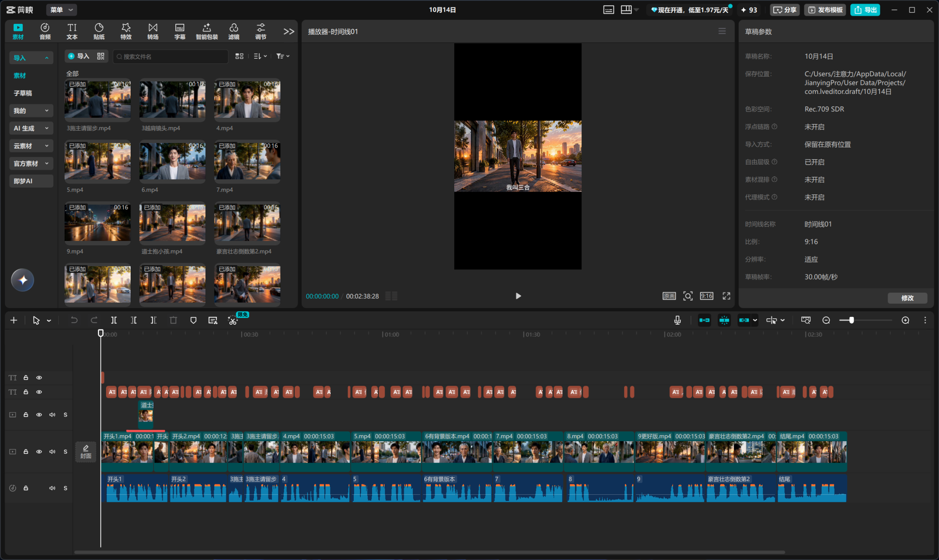Click the split clip tool in timeline toolbar
Viewport: 939px width, 560px height.
point(114,320)
